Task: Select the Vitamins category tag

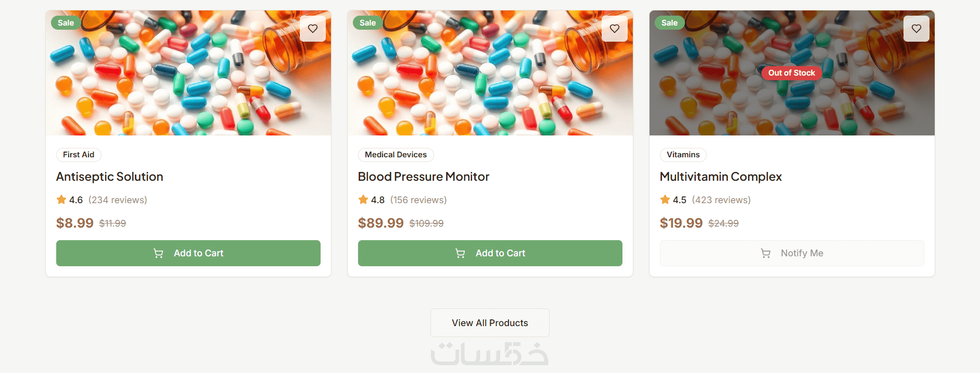Action: pyautogui.click(x=683, y=155)
